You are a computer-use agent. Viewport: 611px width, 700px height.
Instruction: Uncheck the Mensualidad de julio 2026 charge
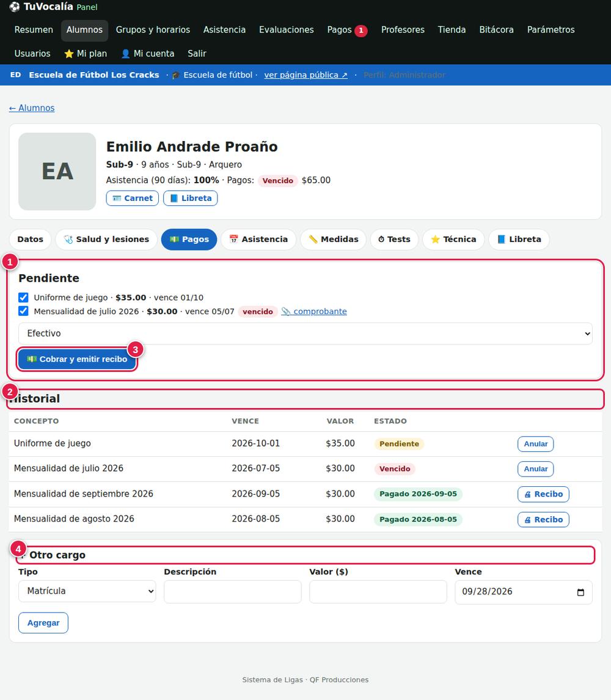pos(23,311)
